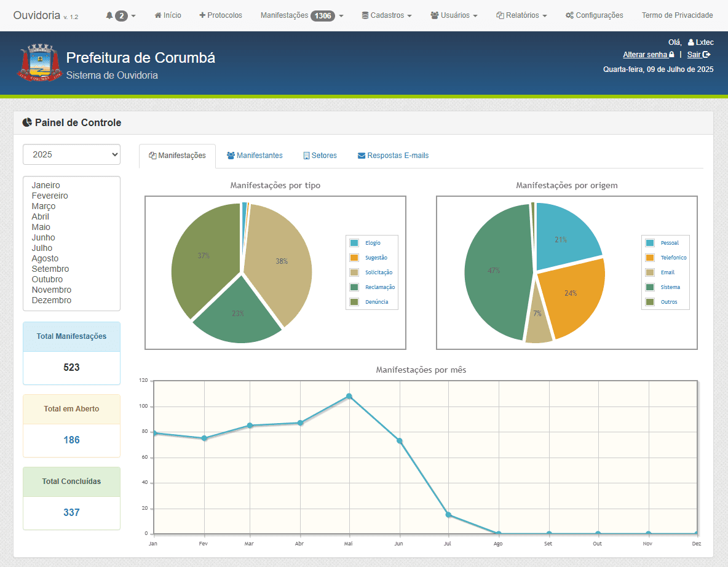Image resolution: width=728 pixels, height=567 pixels.
Task: Click the notifications bell icon
Action: [x=110, y=15]
